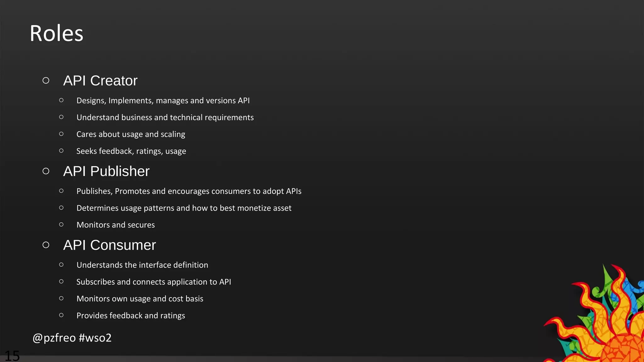This screenshot has height=362, width=644.
Task: Click the 'API Publisher' heading
Action: [106, 171]
